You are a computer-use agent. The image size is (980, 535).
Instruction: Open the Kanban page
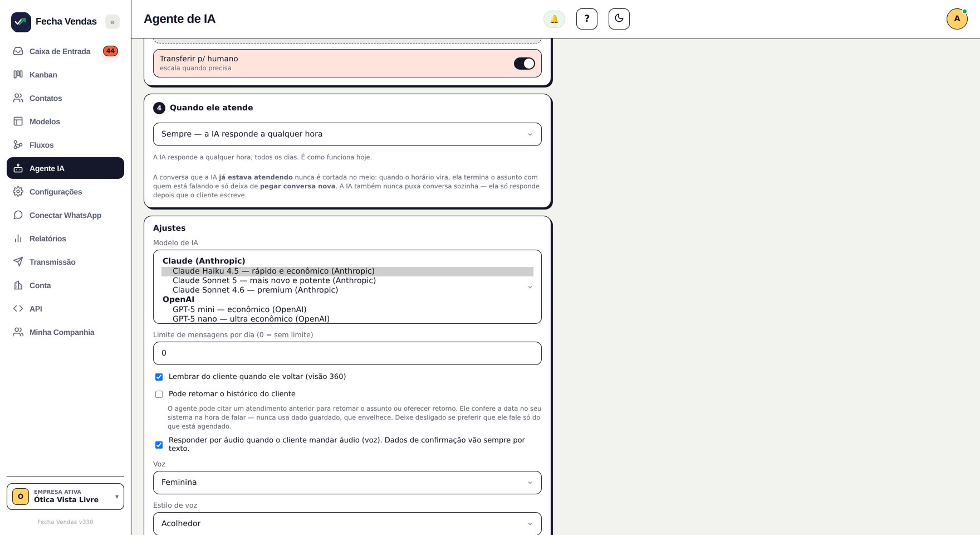(x=65, y=75)
